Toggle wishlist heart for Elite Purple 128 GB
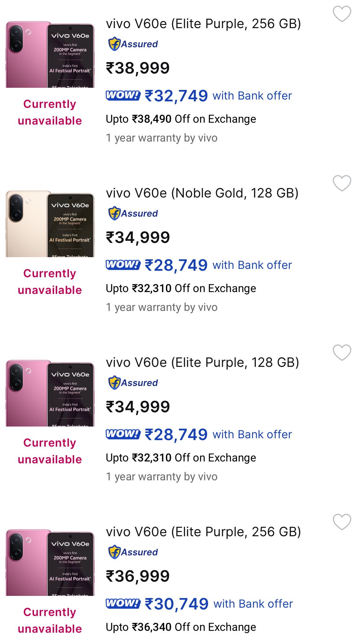Screen dimensions: 364x637 click(x=342, y=353)
